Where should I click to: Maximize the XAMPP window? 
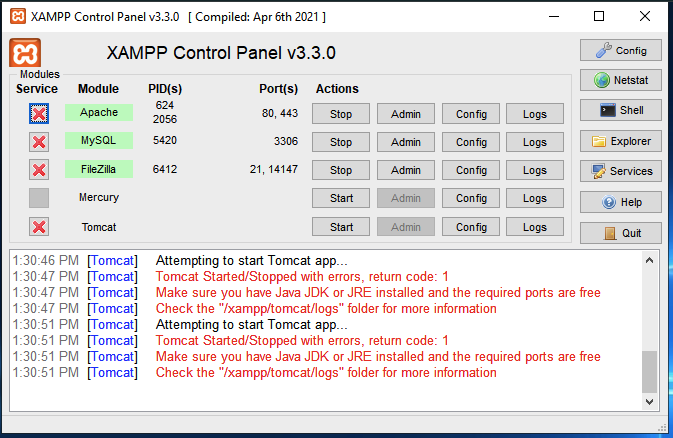tap(599, 17)
